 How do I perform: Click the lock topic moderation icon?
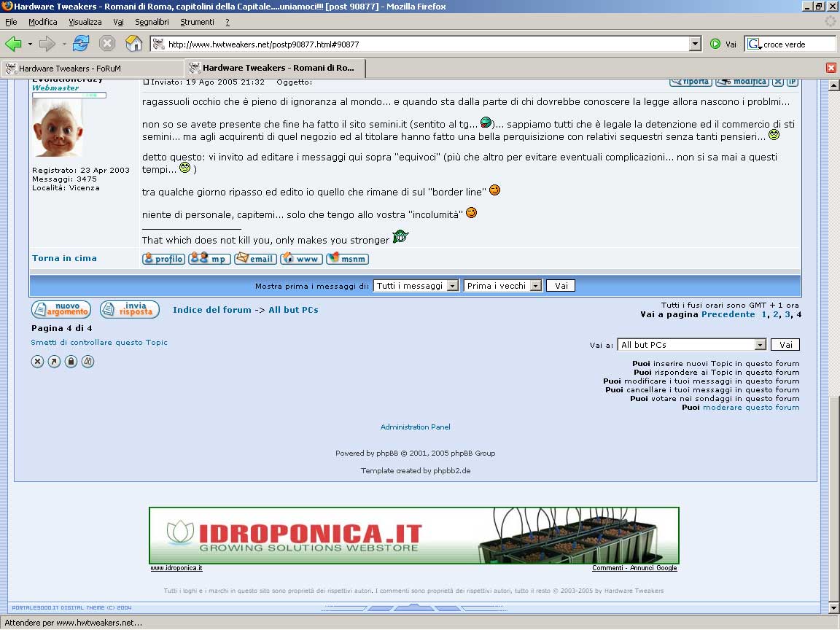[x=71, y=362]
